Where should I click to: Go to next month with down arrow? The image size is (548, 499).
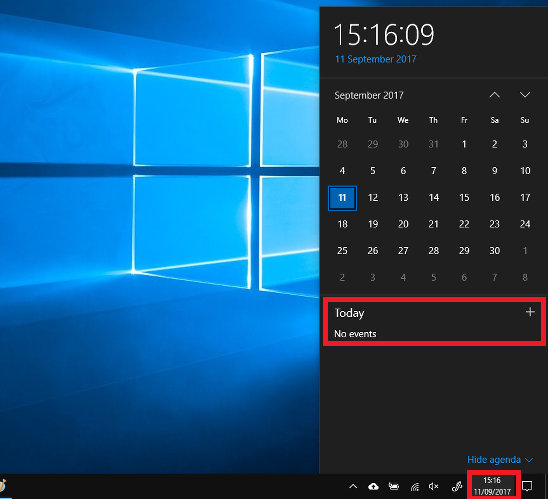[525, 95]
